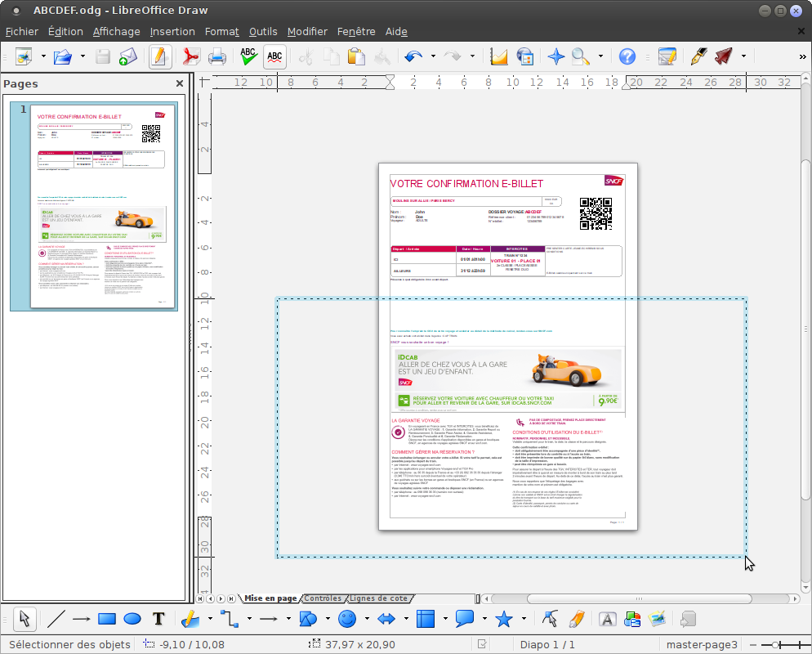
Task: Expand the Undo history dropdown
Action: [433, 56]
